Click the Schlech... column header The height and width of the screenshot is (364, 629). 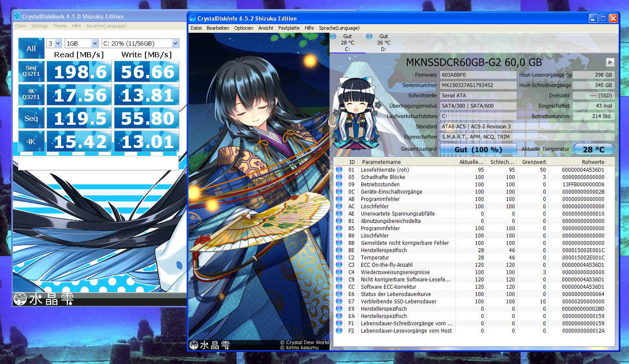pyautogui.click(x=502, y=162)
